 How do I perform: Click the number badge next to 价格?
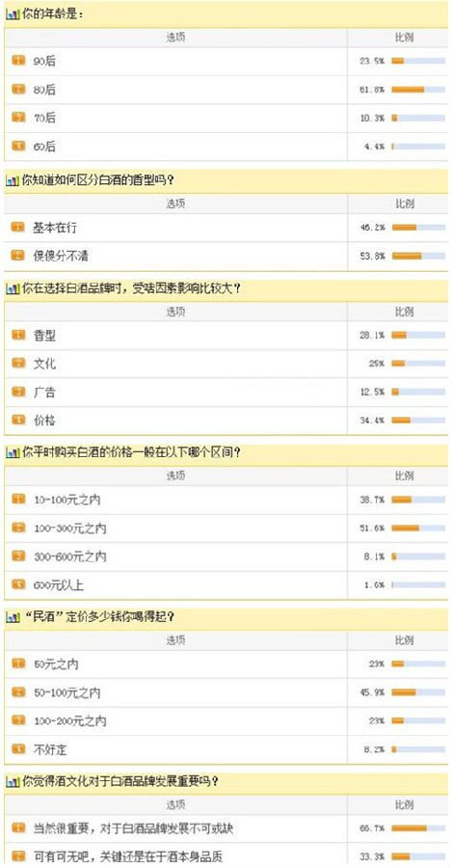18,420
